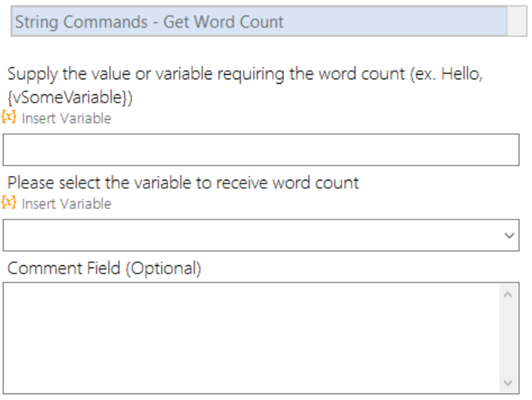
Task: Focus the Comment Field text area
Action: 251,338
